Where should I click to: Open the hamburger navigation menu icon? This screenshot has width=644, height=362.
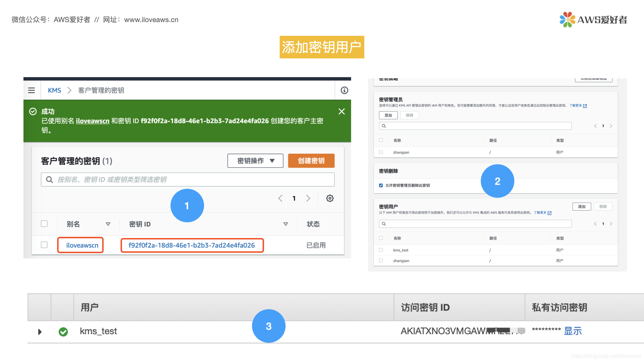(x=32, y=90)
